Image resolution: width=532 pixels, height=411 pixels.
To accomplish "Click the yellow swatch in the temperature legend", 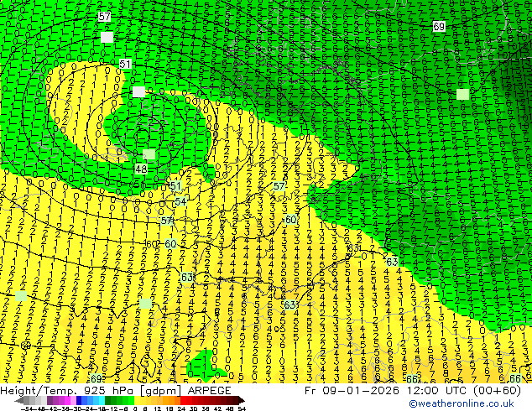I will point(137,400).
